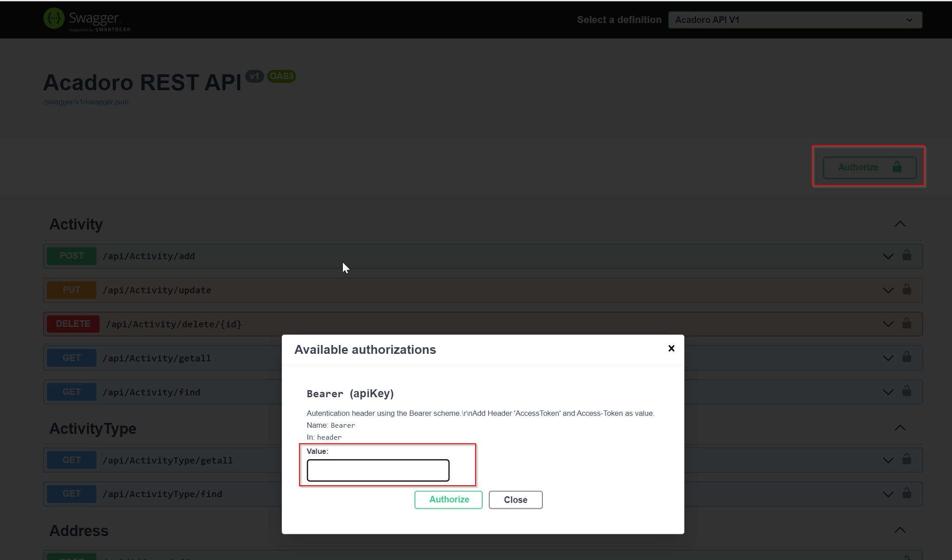Focus the Bearer Value input field
This screenshot has height=560, width=952.
click(378, 470)
